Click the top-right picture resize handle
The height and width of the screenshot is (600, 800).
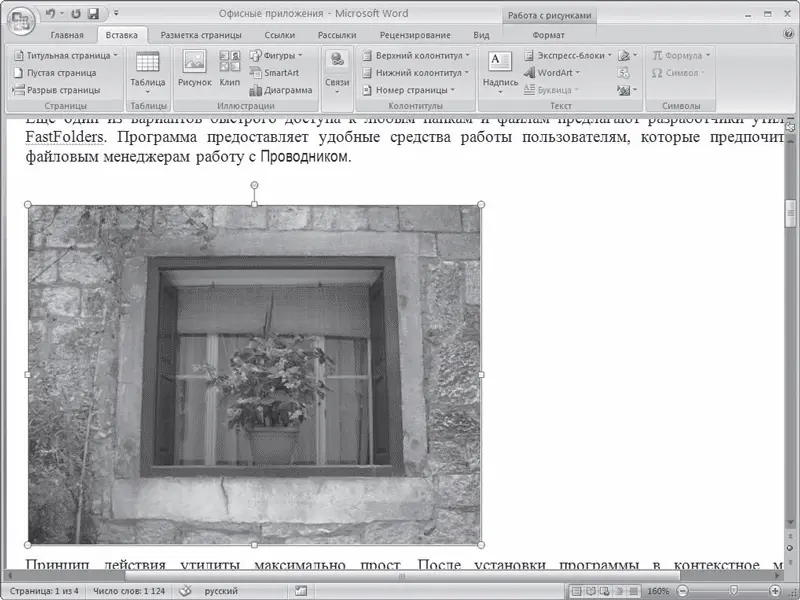point(481,205)
